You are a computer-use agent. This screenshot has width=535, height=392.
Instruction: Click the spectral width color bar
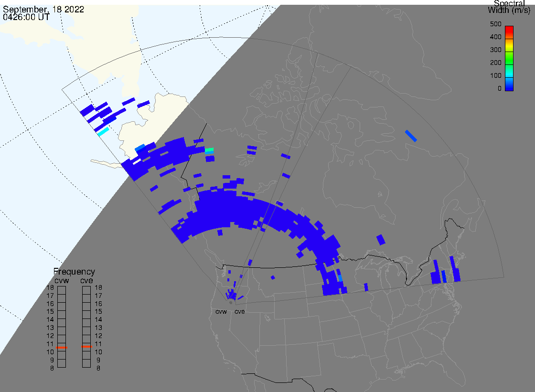click(x=509, y=58)
